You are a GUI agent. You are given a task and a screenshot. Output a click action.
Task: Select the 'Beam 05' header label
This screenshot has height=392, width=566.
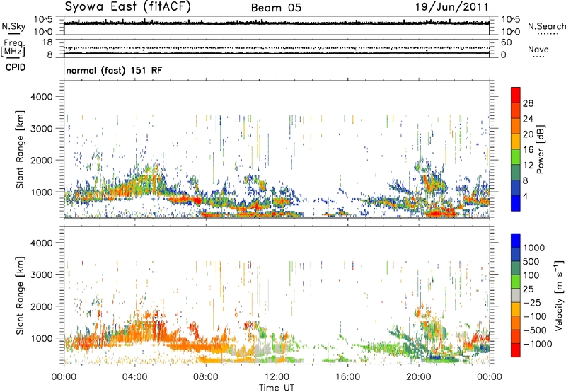point(276,8)
